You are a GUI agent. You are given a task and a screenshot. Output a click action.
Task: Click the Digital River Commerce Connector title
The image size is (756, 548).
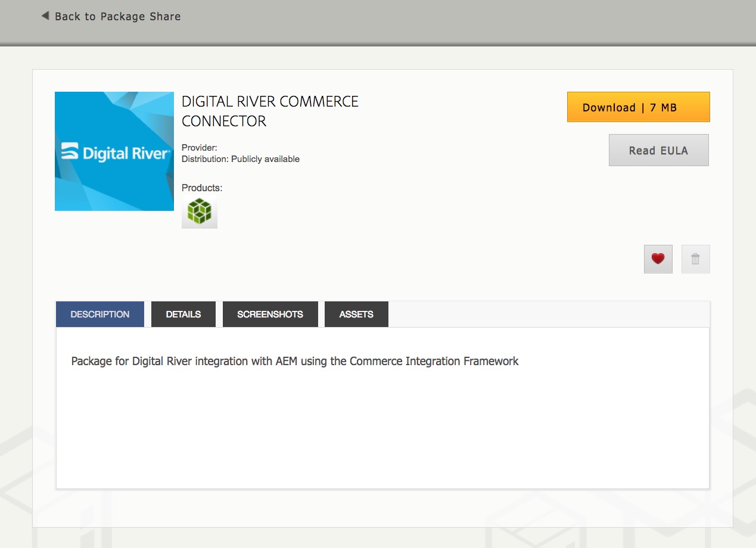(270, 111)
